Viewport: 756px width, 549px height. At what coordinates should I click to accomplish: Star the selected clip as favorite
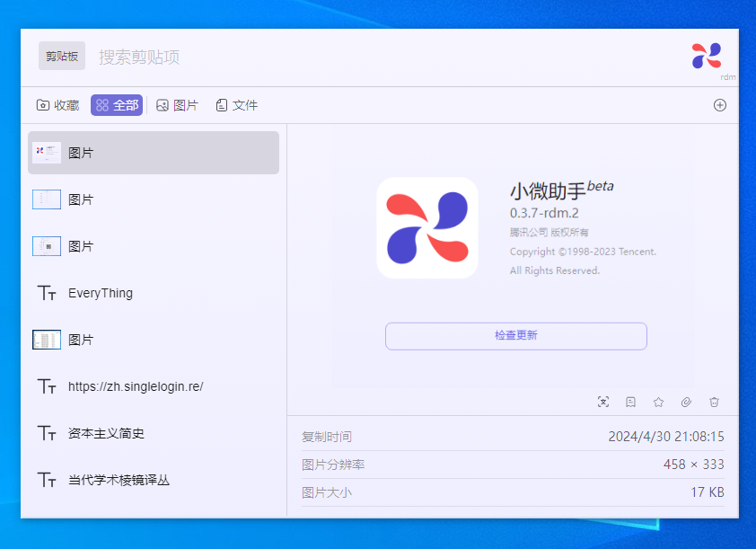click(659, 402)
